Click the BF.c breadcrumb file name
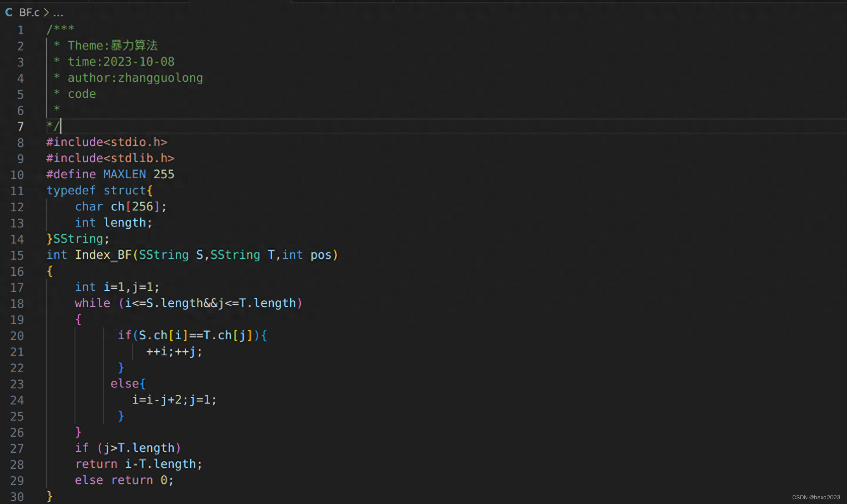Viewport: 847px width, 504px height. pos(29,13)
